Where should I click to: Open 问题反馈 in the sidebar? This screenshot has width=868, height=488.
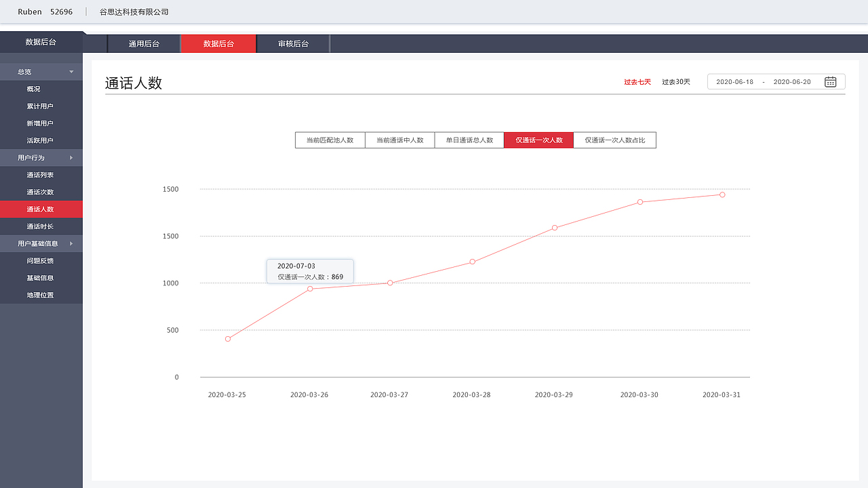click(41, 260)
